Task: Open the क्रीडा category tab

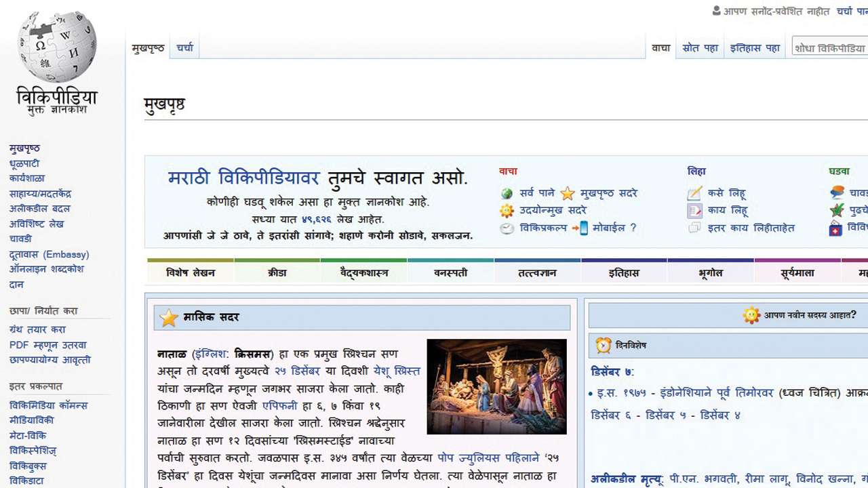Action: pos(277,272)
